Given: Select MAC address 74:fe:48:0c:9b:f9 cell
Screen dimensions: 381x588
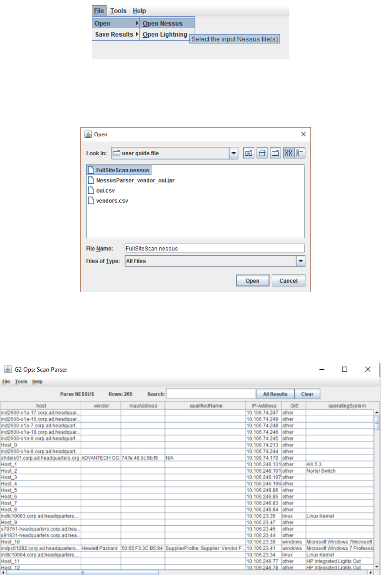Looking at the screenshot, I should [x=143, y=457].
